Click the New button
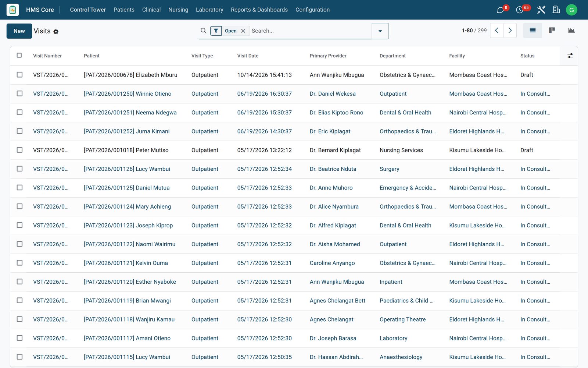The width and height of the screenshot is (588, 368). (19, 31)
